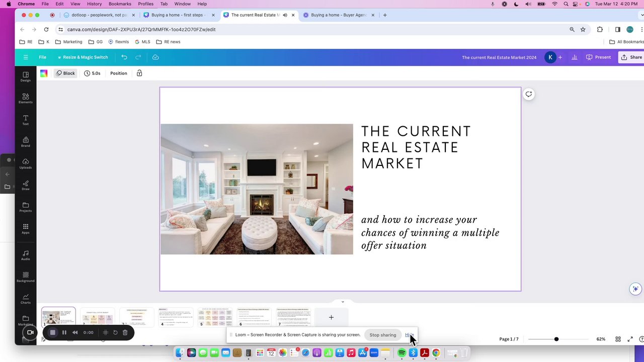644x362 pixels.
Task: Hide the Loom sharing notification
Action: [409, 335]
